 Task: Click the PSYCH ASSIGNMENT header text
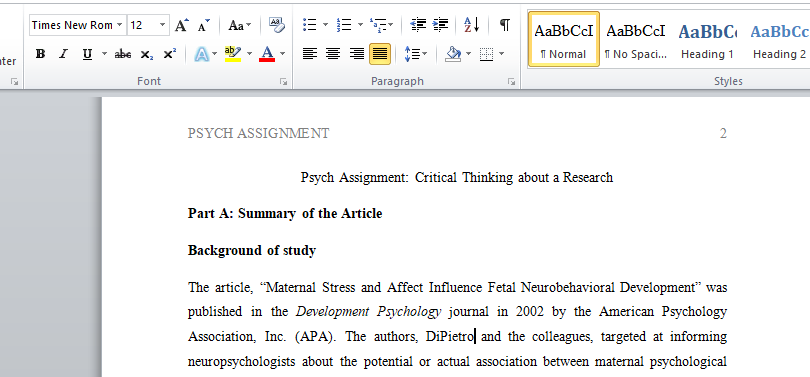click(258, 134)
